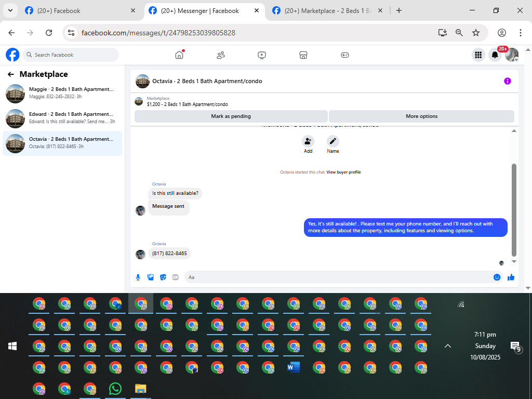
Task: Click the address bar URL
Action: click(158, 33)
